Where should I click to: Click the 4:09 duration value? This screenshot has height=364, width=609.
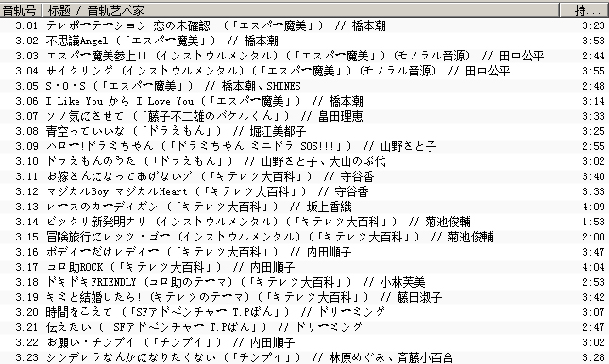pyautogui.click(x=593, y=207)
